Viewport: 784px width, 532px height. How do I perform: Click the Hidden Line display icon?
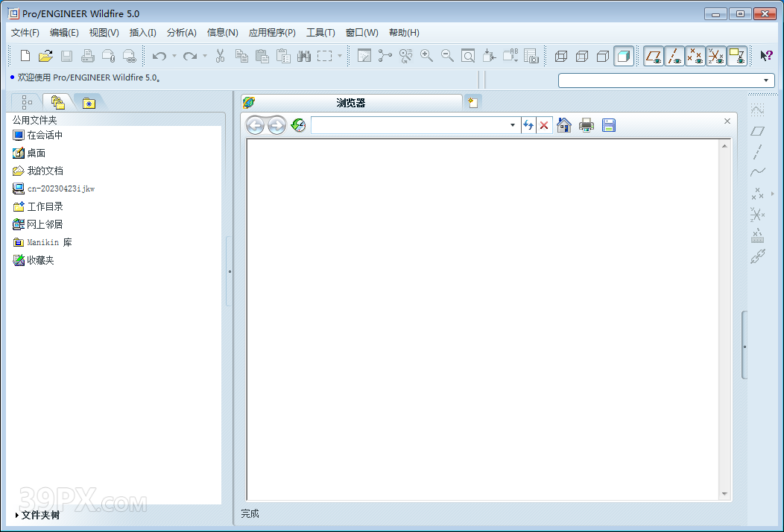click(582, 56)
